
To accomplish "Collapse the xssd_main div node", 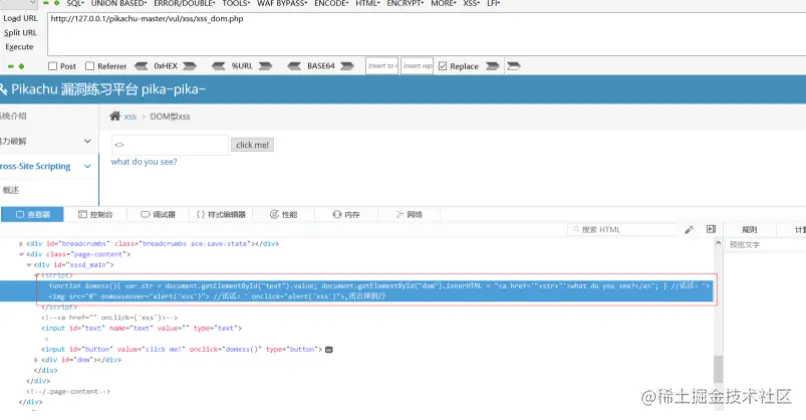I will tap(29, 265).
